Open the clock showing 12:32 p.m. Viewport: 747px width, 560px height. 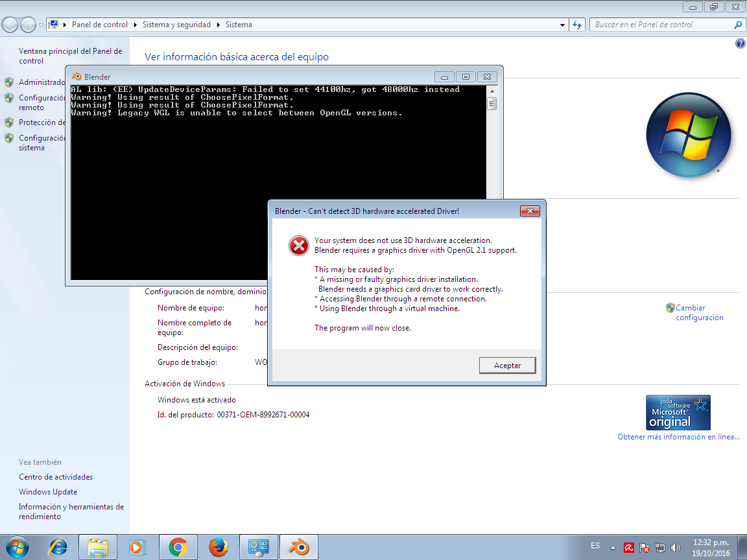point(711,548)
